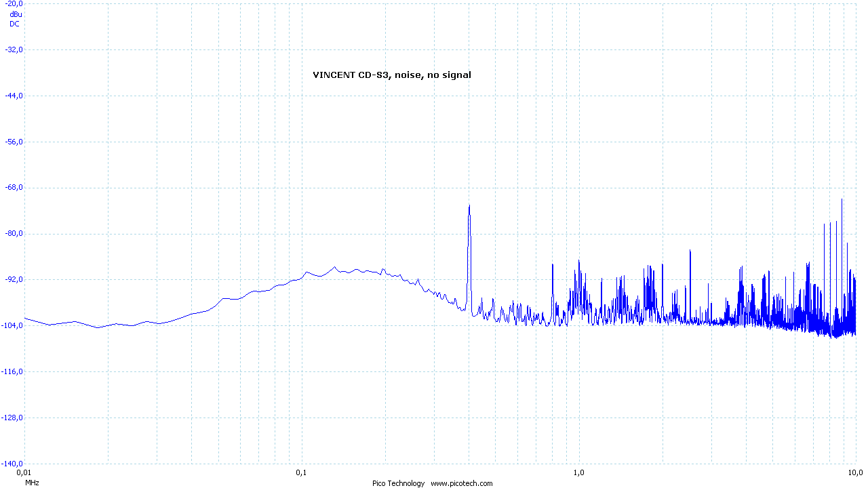
Task: Select the -56,0 y-axis value
Action: point(14,142)
